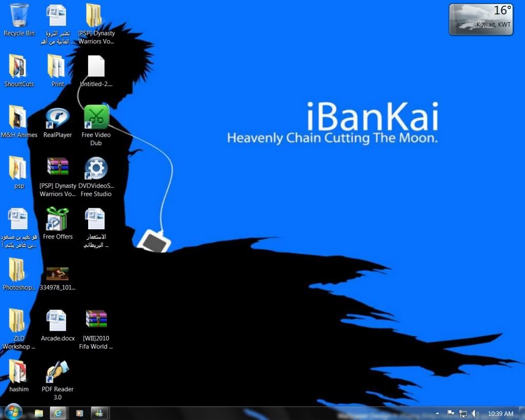
Task: Select the Untitled-2 blank file icon
Action: coord(96,67)
